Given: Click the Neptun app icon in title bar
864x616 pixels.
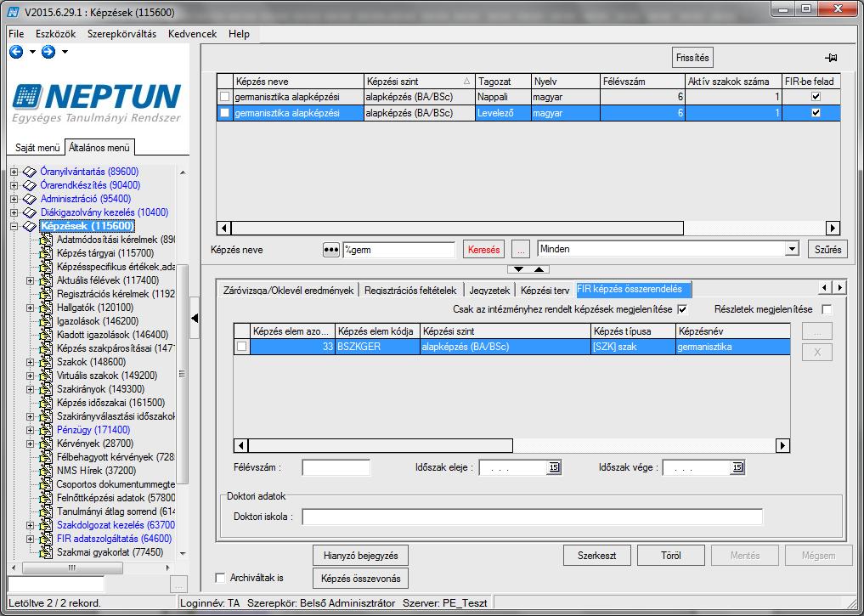Looking at the screenshot, I should click(14, 12).
